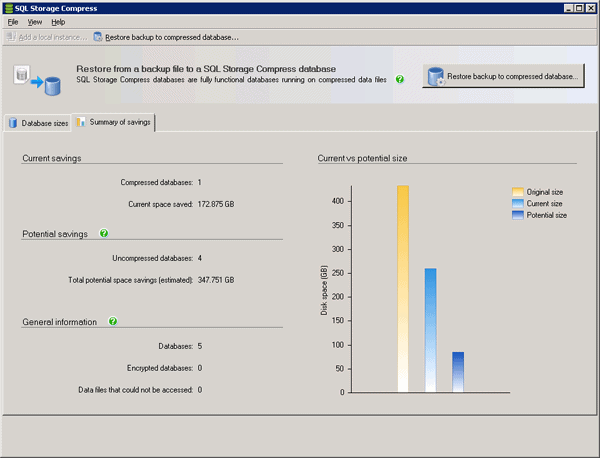Select the Summary of savings tab
600x458 pixels.
click(113, 122)
